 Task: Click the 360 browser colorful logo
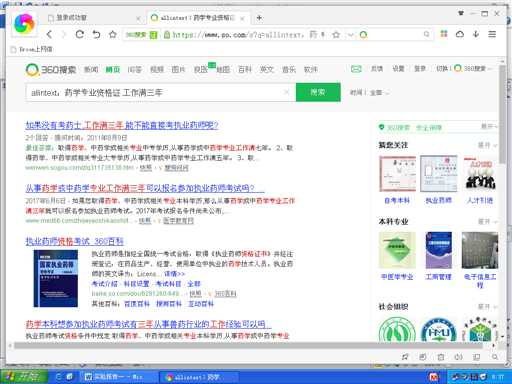pos(24,24)
